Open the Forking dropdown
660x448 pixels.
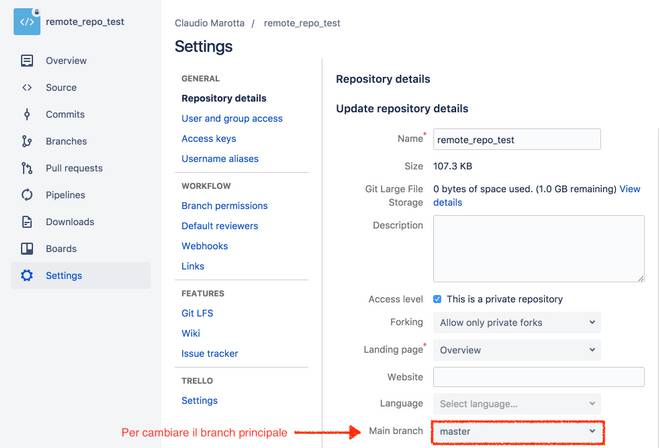[x=516, y=323]
